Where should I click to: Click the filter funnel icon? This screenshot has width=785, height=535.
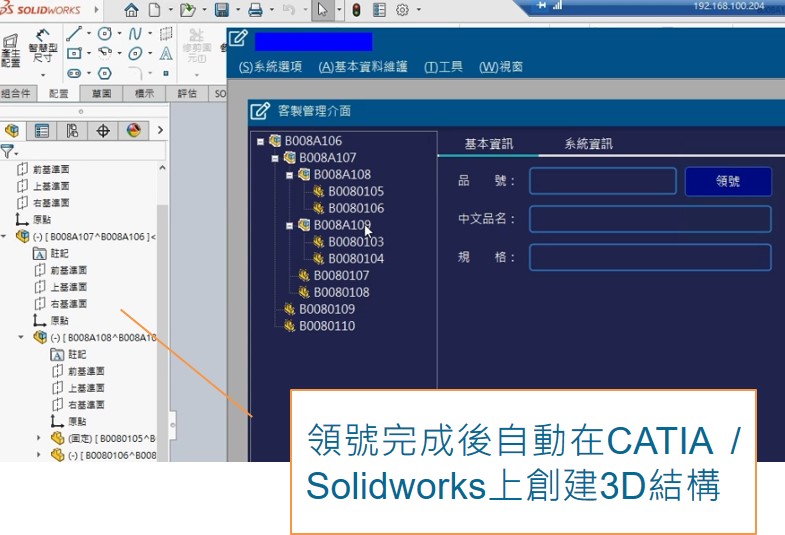pos(7,151)
